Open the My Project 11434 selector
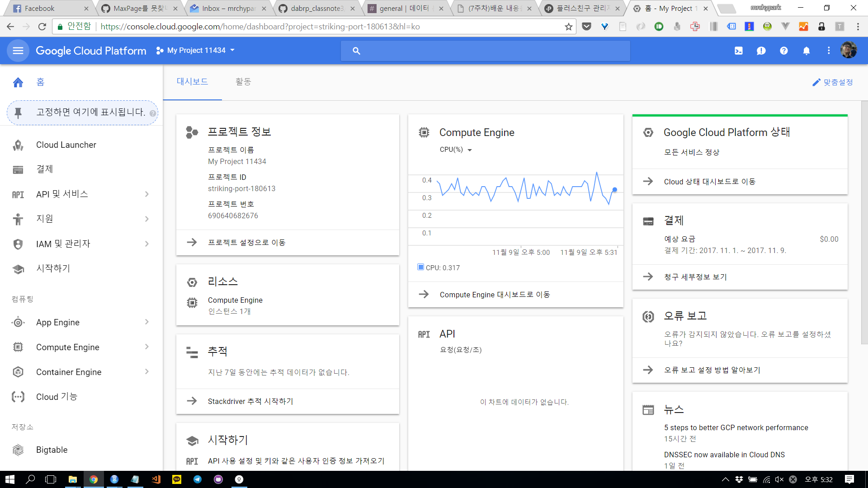The height and width of the screenshot is (488, 868). tap(196, 51)
